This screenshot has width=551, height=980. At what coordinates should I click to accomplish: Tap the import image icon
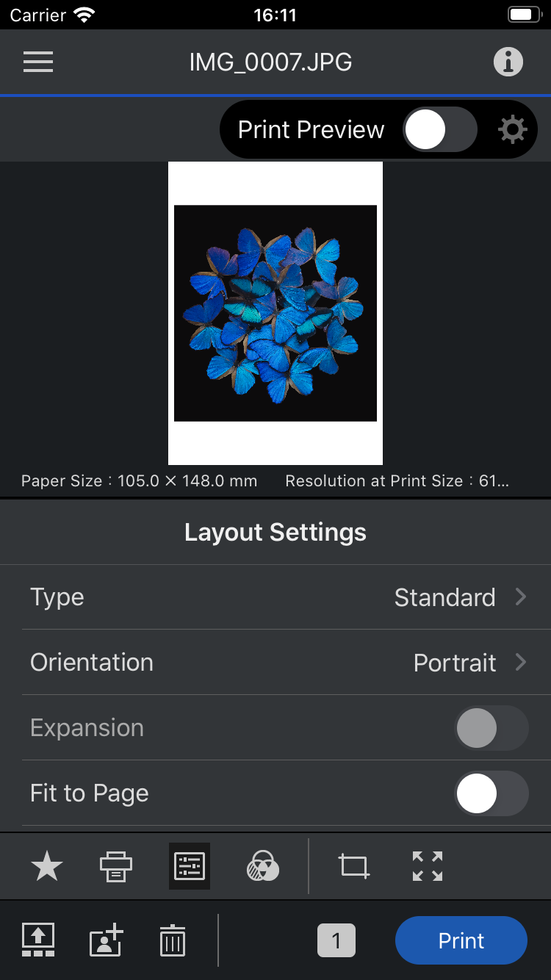coord(38,940)
